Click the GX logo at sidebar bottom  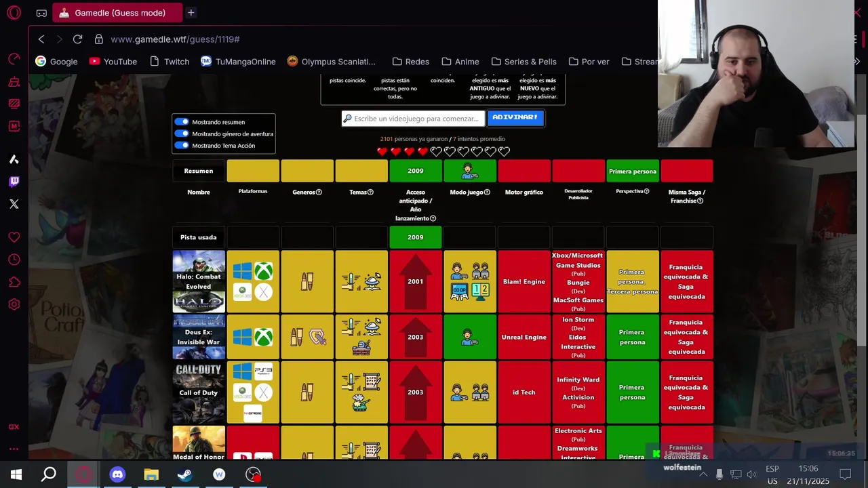14,427
